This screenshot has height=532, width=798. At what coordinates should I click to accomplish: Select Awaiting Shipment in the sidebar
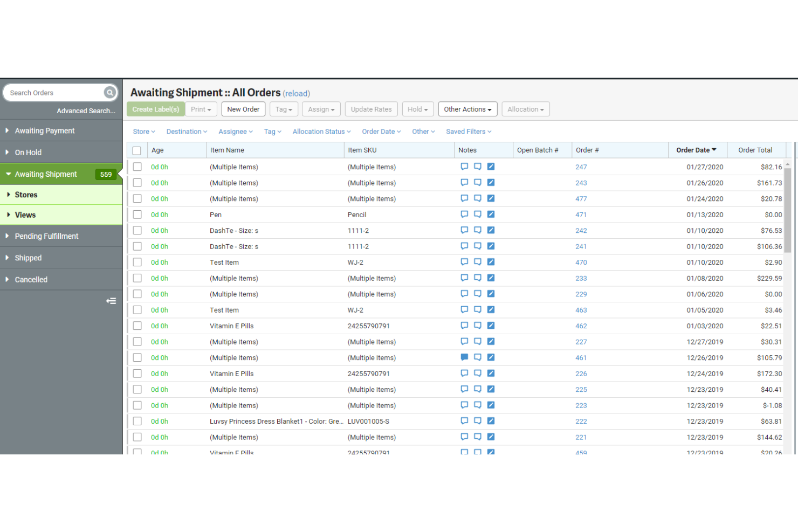(x=61, y=174)
